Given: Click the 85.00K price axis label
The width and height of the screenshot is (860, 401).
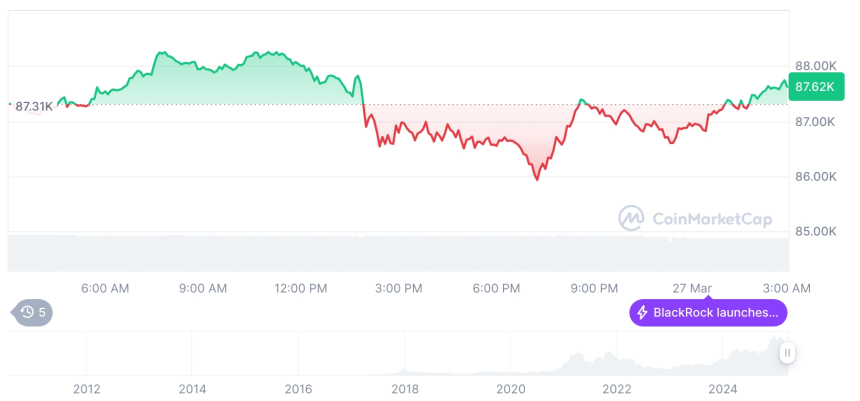Looking at the screenshot, I should point(816,231).
